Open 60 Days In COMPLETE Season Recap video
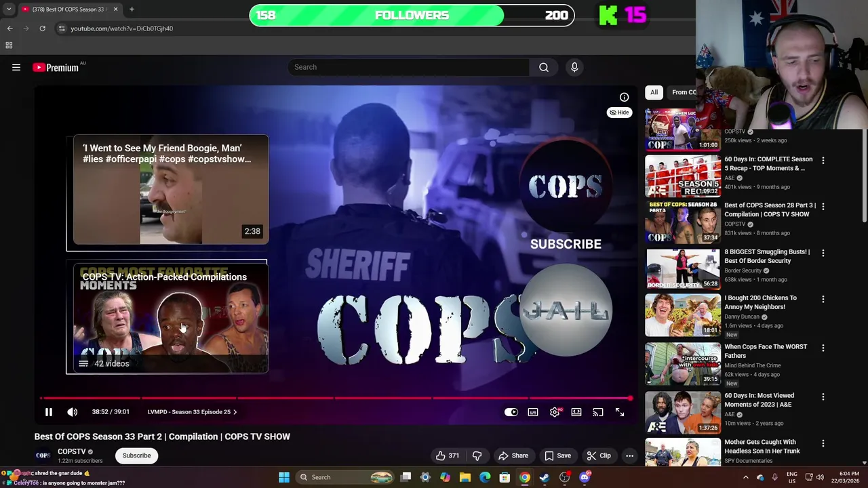868x488 pixels. pos(768,163)
